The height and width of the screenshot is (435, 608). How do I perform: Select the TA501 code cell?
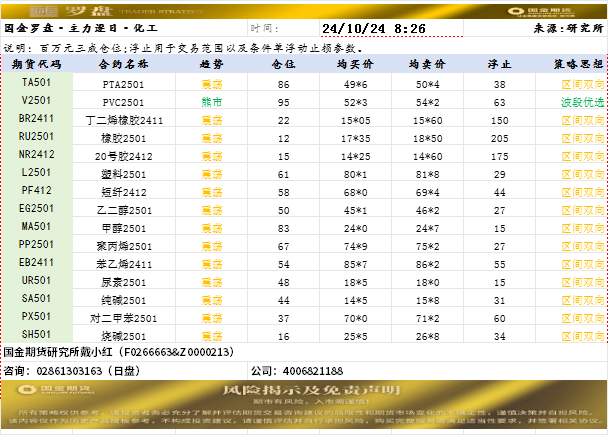click(36, 82)
